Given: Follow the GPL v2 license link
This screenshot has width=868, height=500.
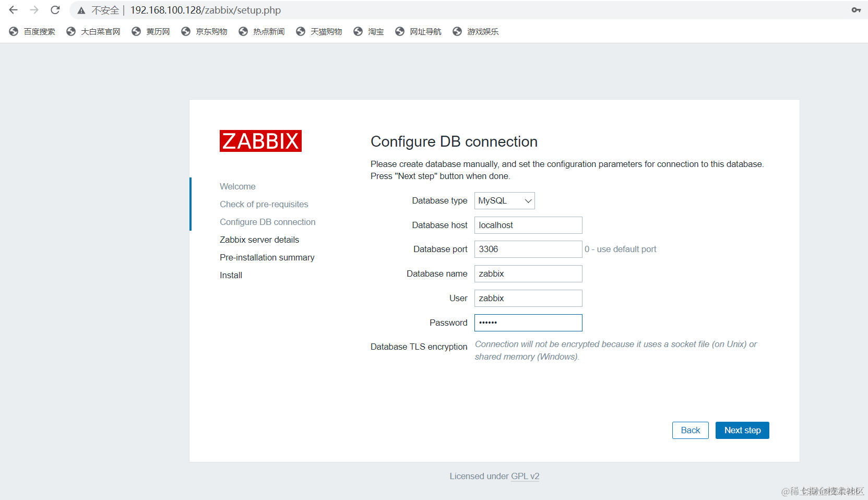Looking at the screenshot, I should pyautogui.click(x=525, y=476).
